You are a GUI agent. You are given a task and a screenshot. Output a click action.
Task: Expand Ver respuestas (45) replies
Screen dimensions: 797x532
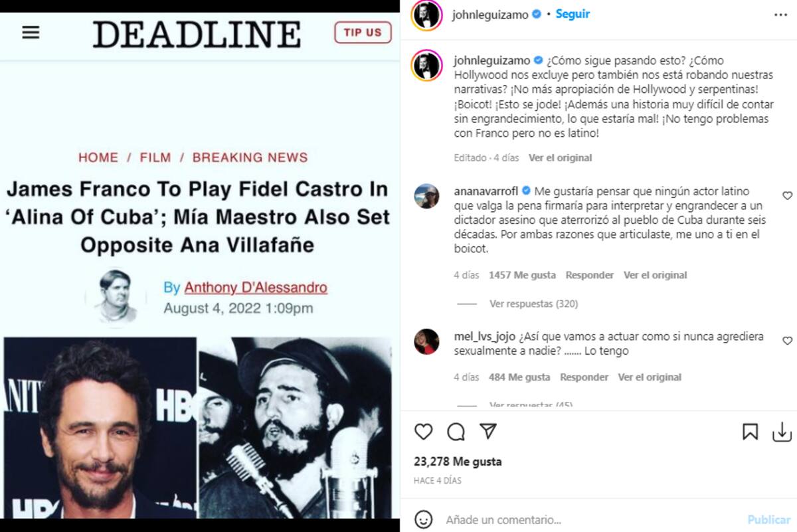pyautogui.click(x=531, y=404)
